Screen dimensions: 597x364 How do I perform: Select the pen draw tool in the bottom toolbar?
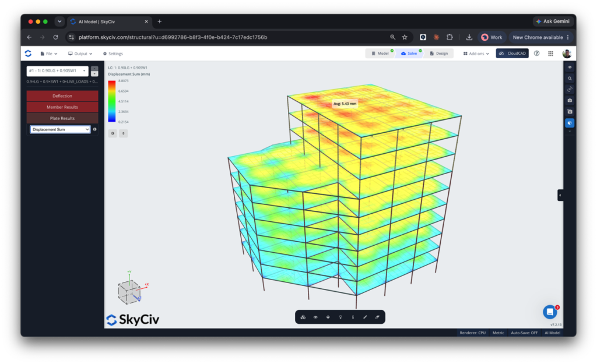(365, 317)
